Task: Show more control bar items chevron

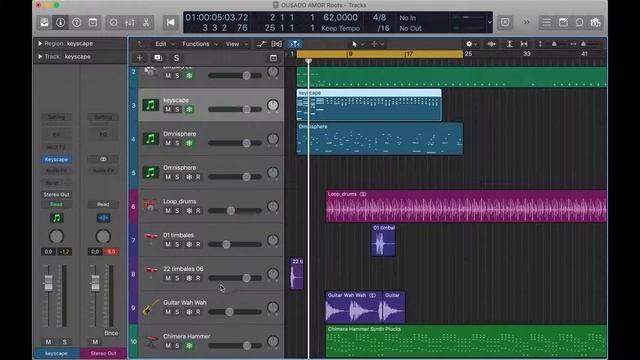Action: pyautogui.click(x=527, y=22)
